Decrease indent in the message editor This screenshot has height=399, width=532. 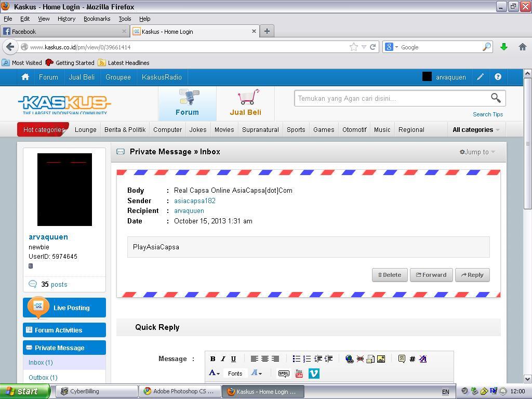click(328, 358)
